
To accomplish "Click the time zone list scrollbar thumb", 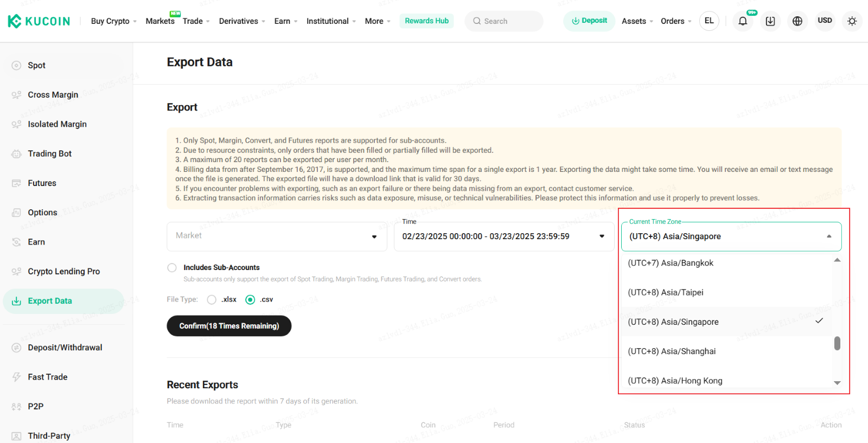I will (837, 343).
